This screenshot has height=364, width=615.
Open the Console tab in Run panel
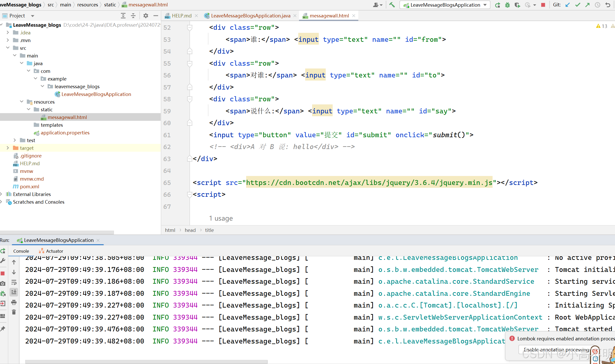pos(21,251)
